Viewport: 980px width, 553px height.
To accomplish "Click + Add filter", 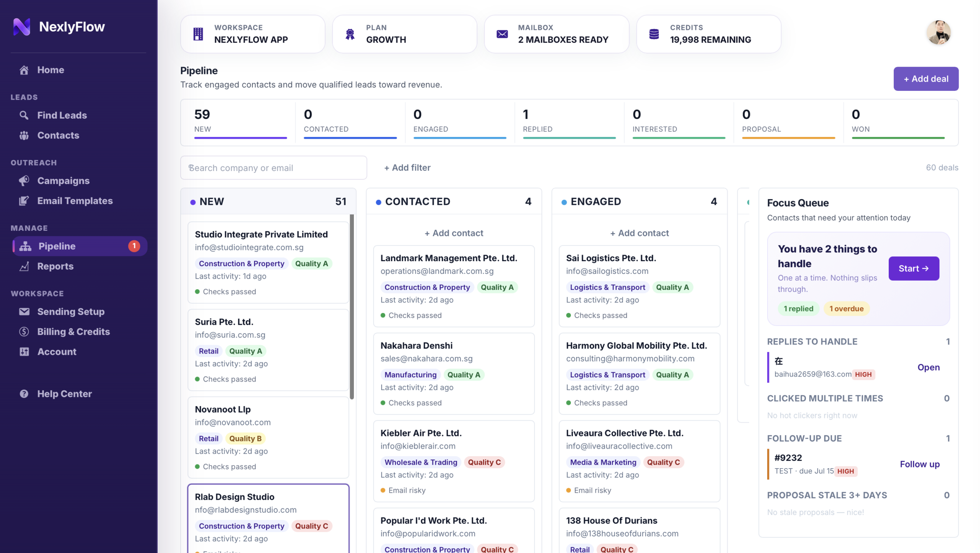I will pyautogui.click(x=407, y=168).
